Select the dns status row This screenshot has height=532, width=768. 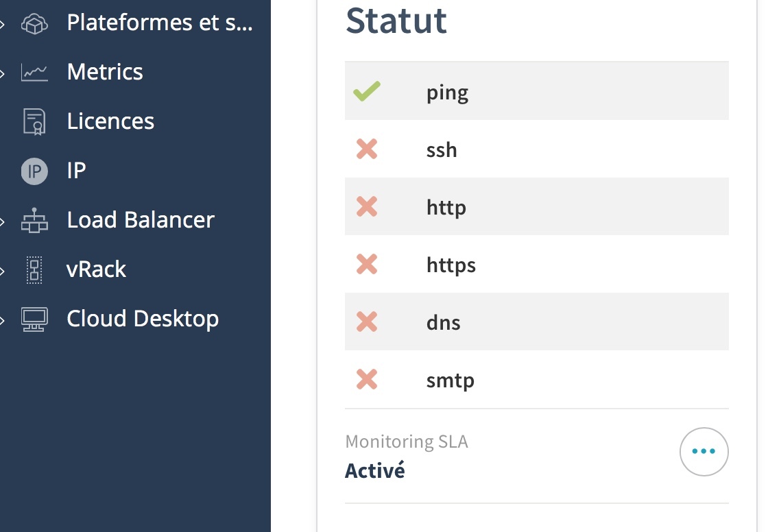point(537,322)
